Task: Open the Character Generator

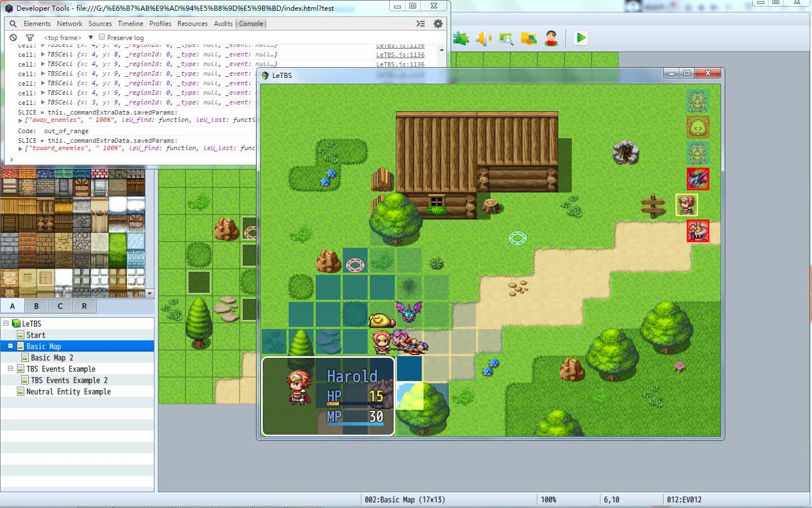Action: 551,38
